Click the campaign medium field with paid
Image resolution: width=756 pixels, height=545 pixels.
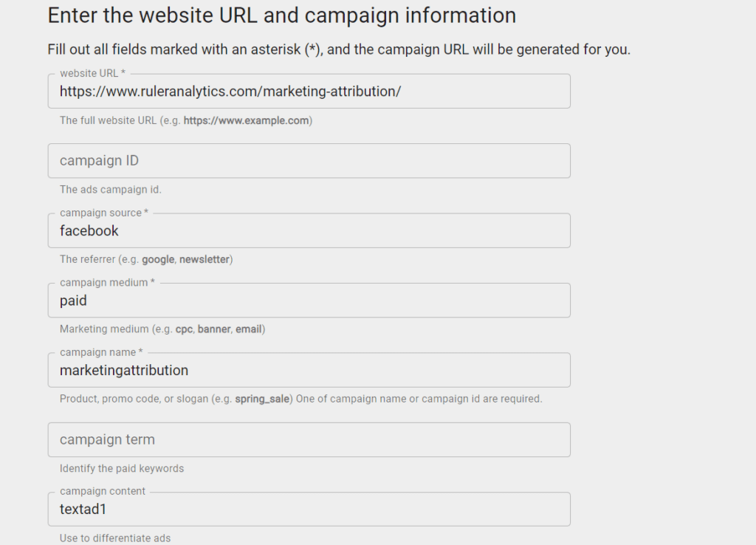click(309, 301)
